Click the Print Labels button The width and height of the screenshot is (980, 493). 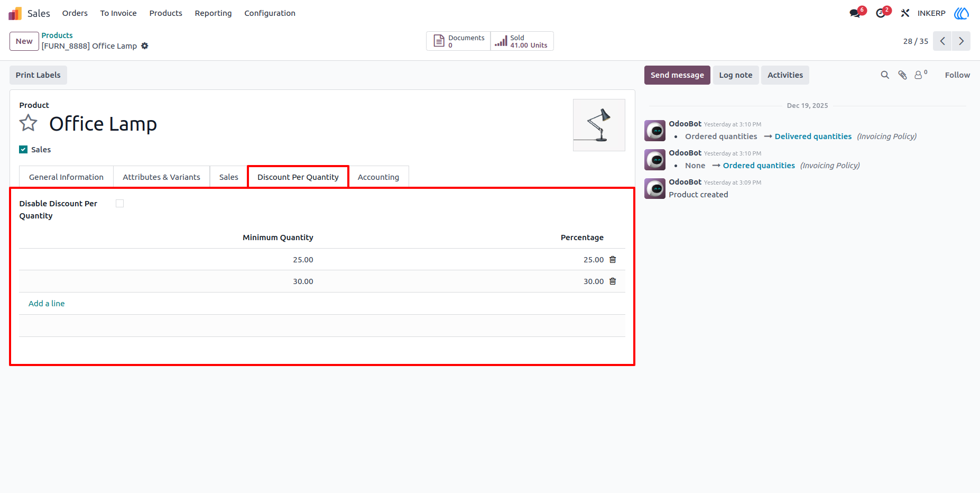38,75
